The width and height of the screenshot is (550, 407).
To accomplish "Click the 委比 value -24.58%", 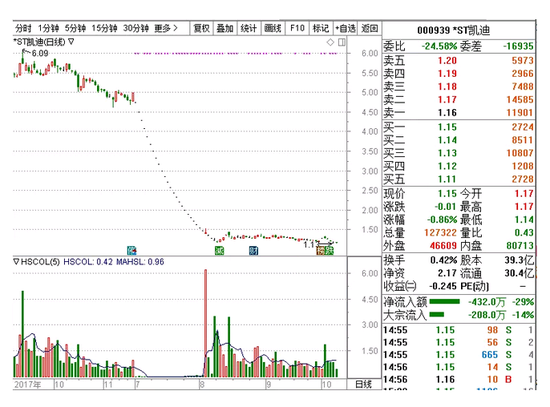I will coord(439,46).
